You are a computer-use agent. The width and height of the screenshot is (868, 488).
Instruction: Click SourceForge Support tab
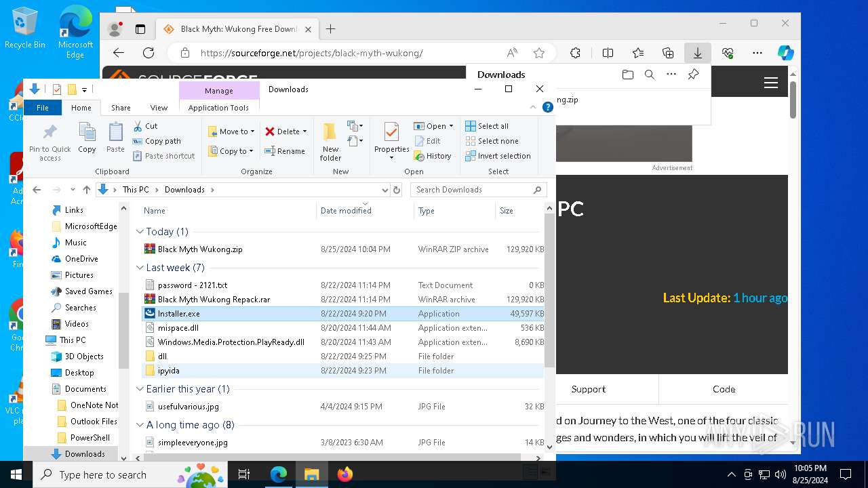[589, 389]
